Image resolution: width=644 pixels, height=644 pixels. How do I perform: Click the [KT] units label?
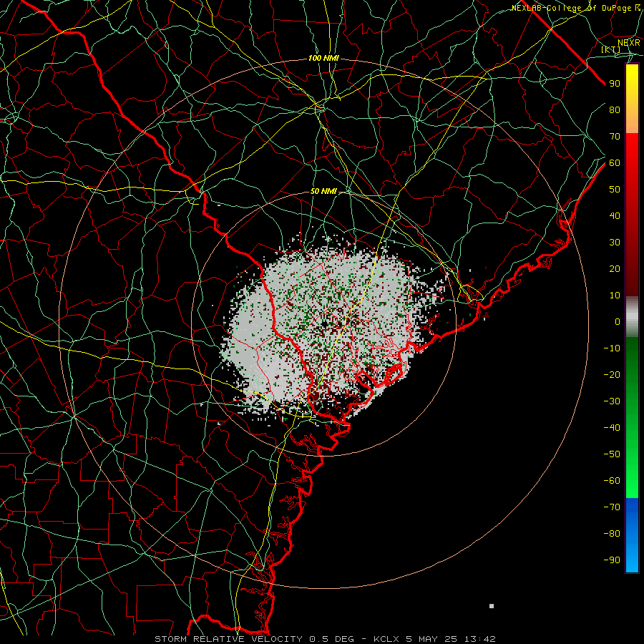[x=611, y=49]
